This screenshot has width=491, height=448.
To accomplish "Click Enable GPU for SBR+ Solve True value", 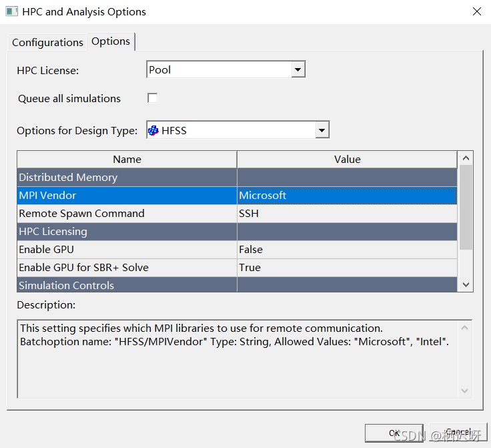I will 347,268.
